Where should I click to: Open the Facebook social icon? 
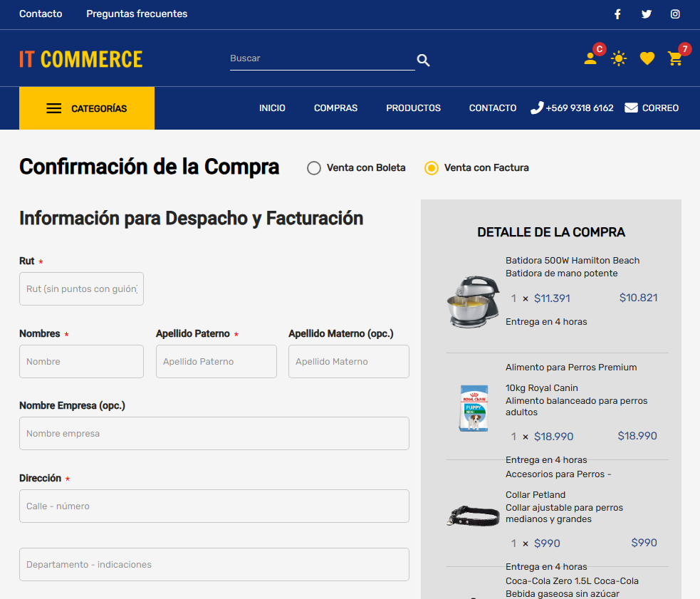(617, 14)
